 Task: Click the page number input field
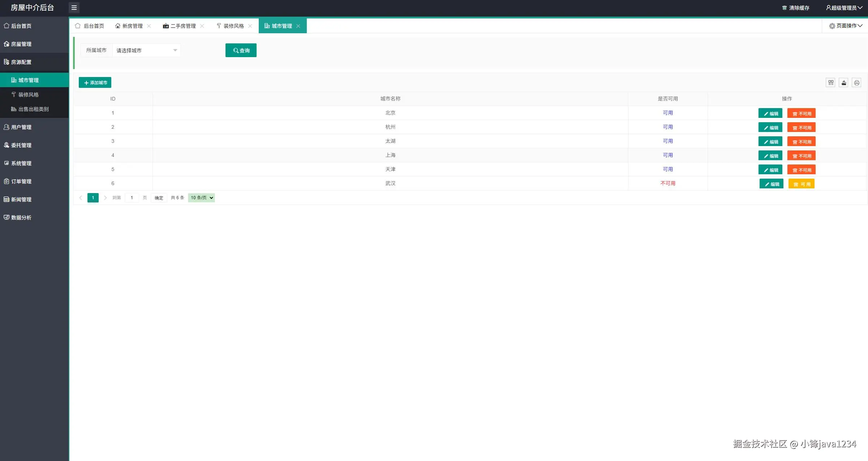132,198
